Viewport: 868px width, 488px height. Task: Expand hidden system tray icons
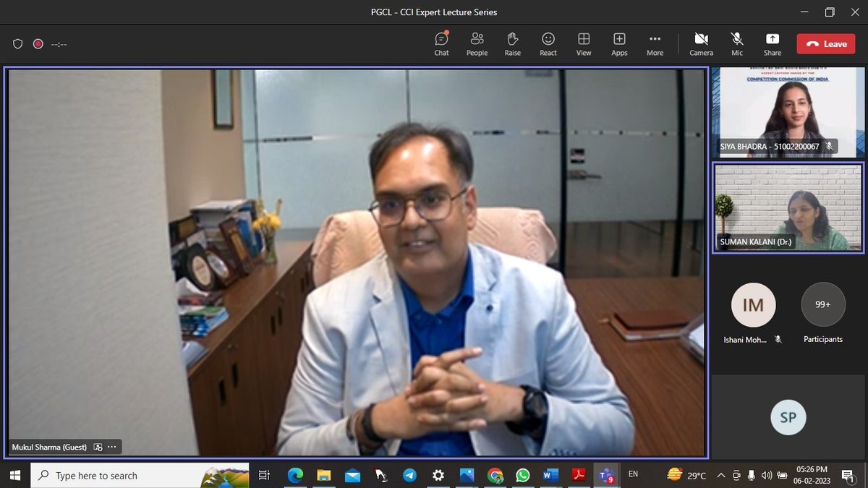721,475
